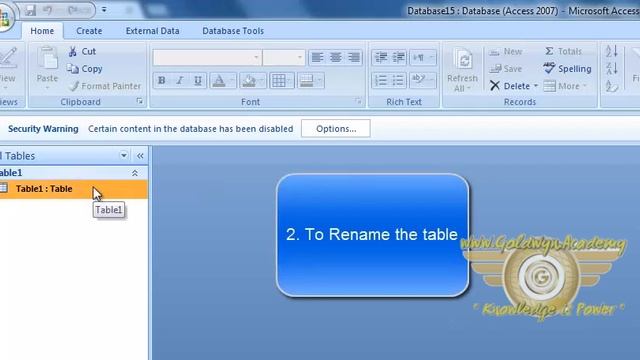Align text left
Image resolution: width=640 pixels, height=360 pixels.
[317, 58]
